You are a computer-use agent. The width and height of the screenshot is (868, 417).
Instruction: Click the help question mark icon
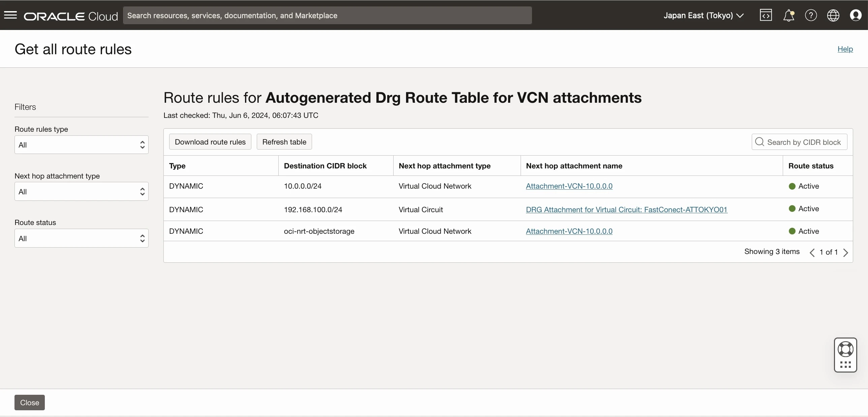811,15
